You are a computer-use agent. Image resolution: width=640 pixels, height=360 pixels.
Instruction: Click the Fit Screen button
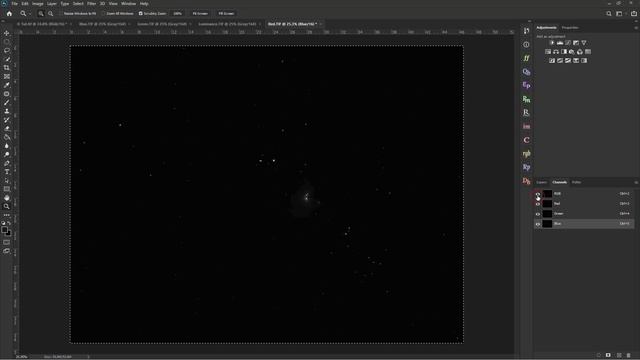tap(200, 13)
